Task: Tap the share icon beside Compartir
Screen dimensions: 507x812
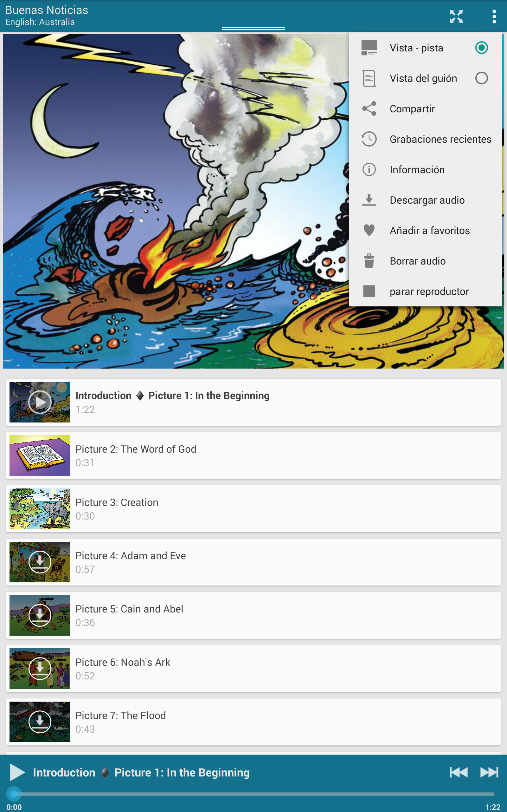Action: (x=369, y=108)
